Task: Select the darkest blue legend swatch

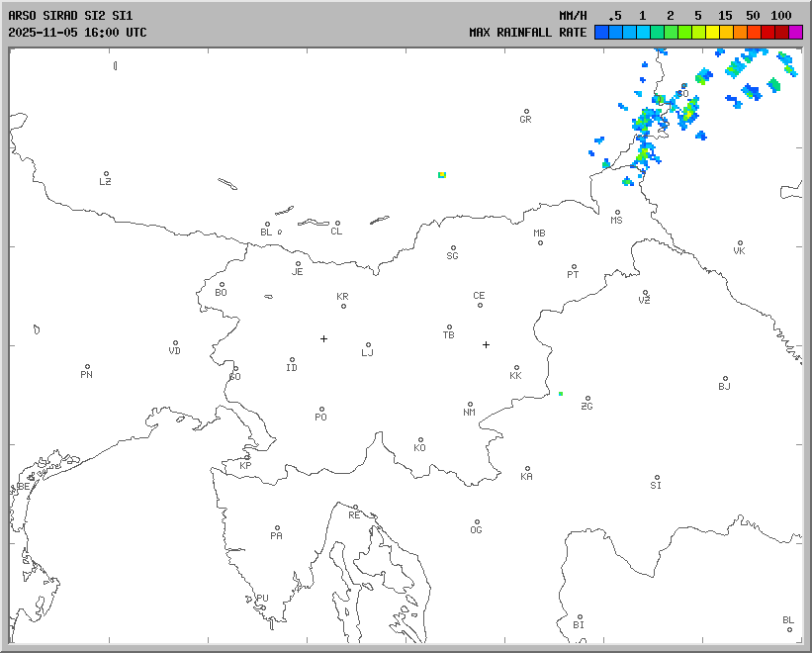Action: 601,33
